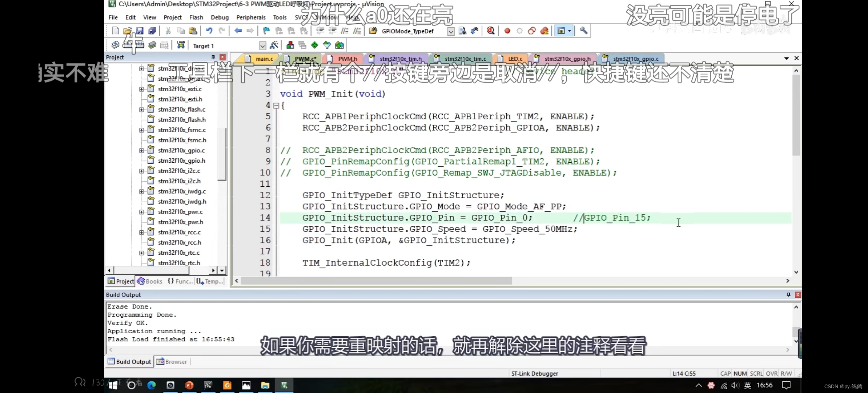Open the Peripherals menu
This screenshot has height=393, width=868.
(x=251, y=17)
